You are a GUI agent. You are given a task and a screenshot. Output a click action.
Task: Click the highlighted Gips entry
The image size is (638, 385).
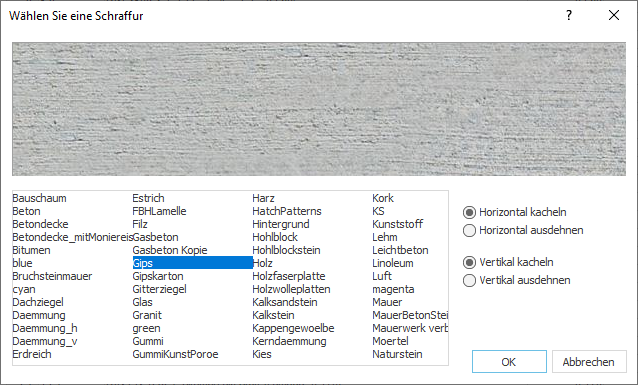[x=192, y=263]
